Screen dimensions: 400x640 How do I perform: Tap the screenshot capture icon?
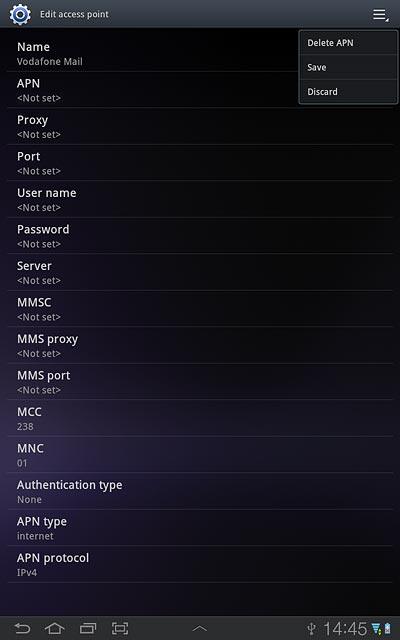tap(120, 628)
